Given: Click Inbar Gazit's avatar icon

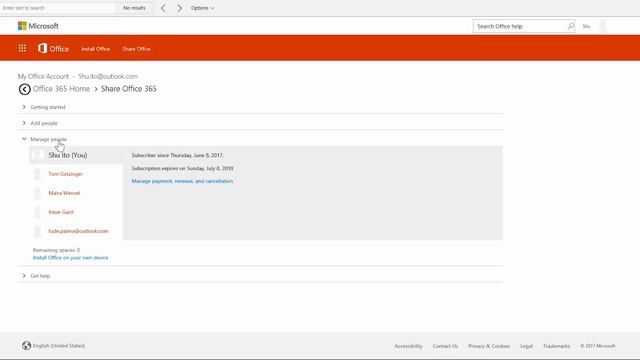Looking at the screenshot, I should [x=38, y=212].
